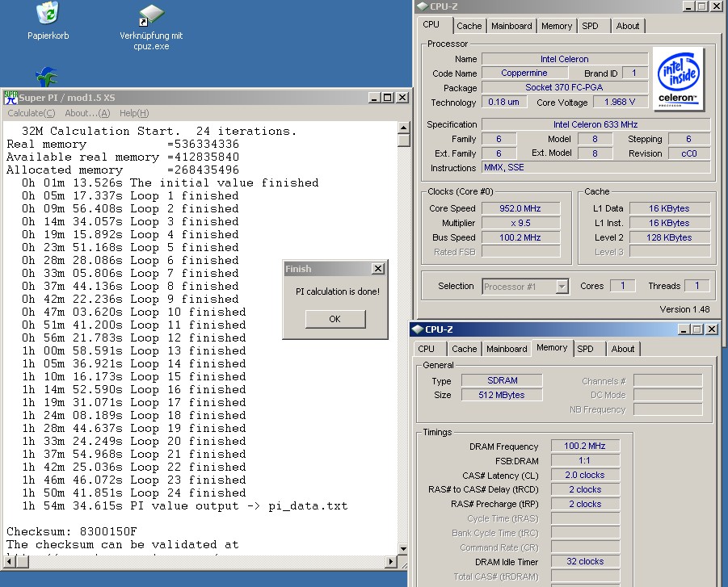Switch to Cache tab in upper CPU-Z
This screenshot has height=587, width=728.
[x=469, y=26]
